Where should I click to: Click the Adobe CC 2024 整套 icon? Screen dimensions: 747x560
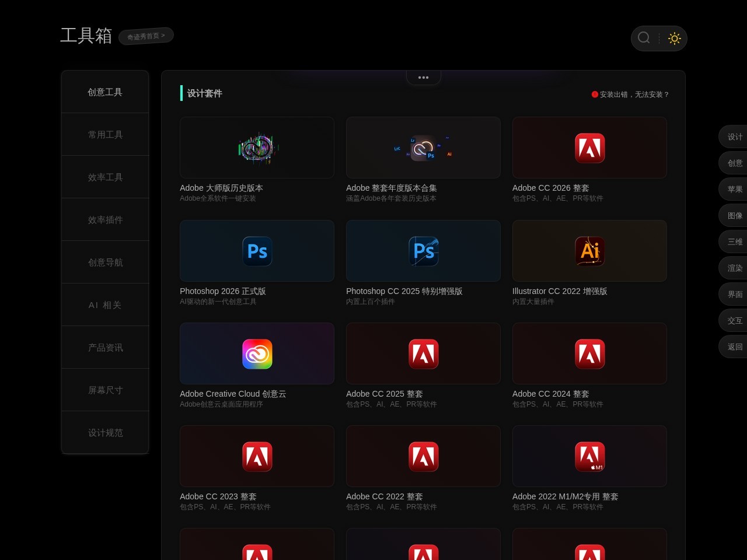point(590,354)
